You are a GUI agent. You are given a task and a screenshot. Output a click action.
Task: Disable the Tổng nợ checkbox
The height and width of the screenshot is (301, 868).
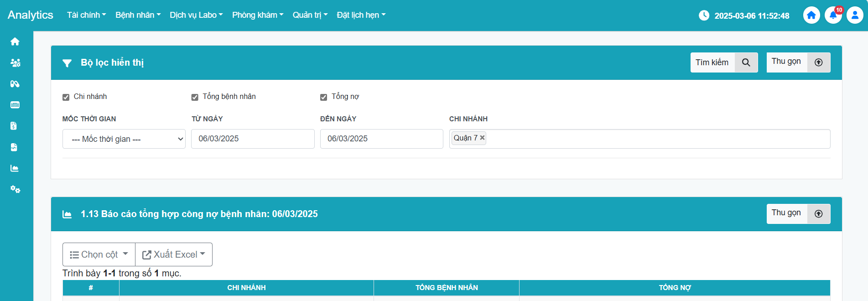(324, 97)
